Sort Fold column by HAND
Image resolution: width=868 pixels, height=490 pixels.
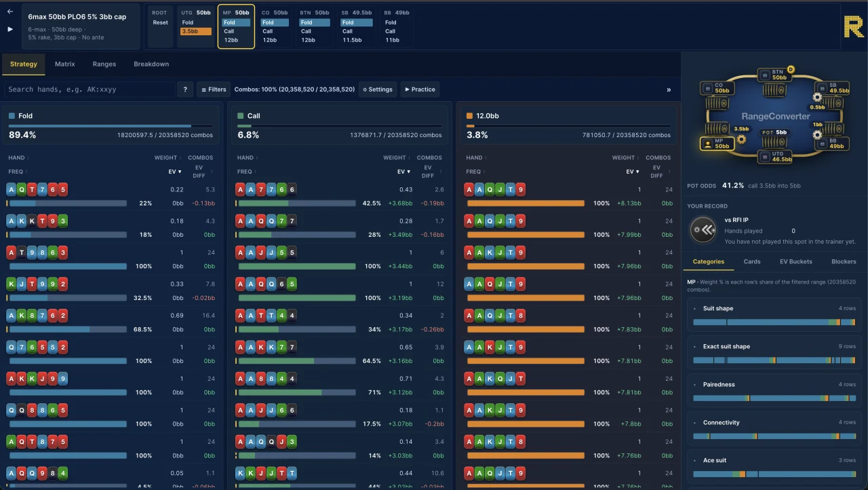(18, 158)
